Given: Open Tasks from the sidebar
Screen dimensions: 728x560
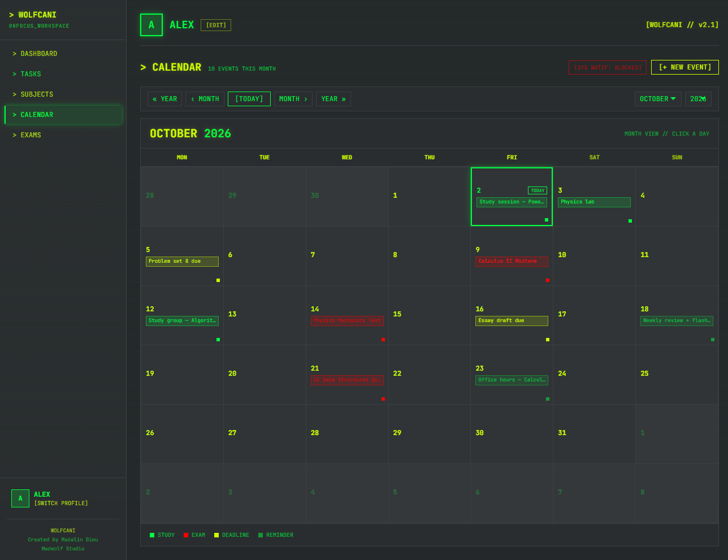Looking at the screenshot, I should pos(63,74).
